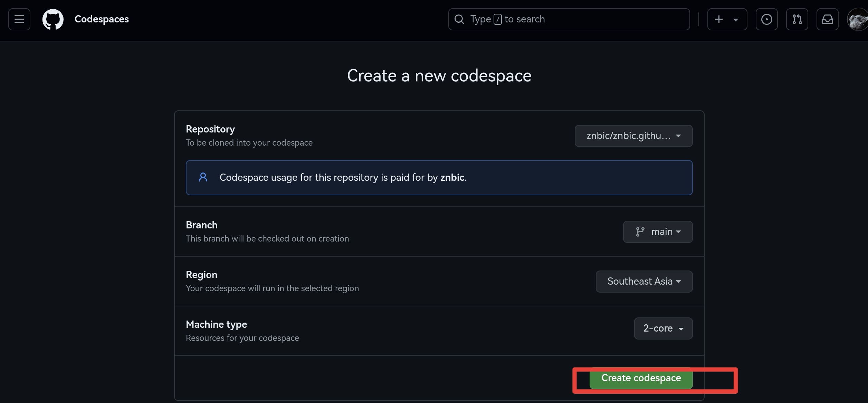This screenshot has height=403, width=868.
Task: Click the Region label
Action: [201, 275]
